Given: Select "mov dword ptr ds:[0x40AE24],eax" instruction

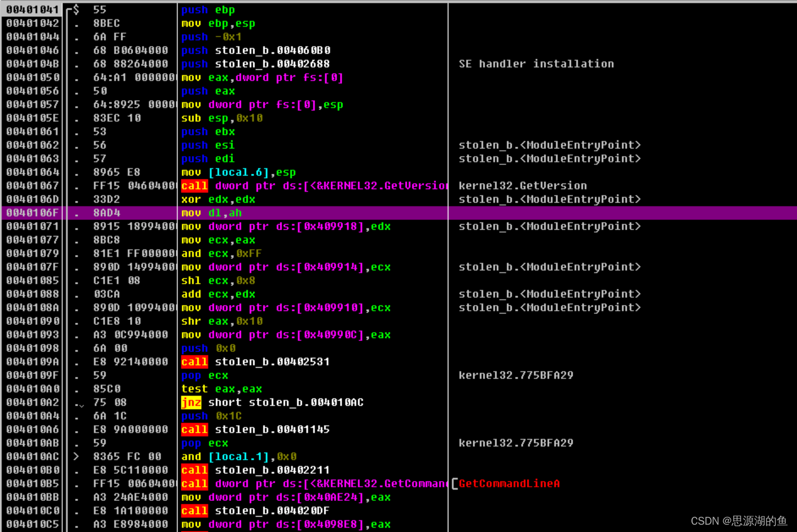Looking at the screenshot, I should click(286, 497).
